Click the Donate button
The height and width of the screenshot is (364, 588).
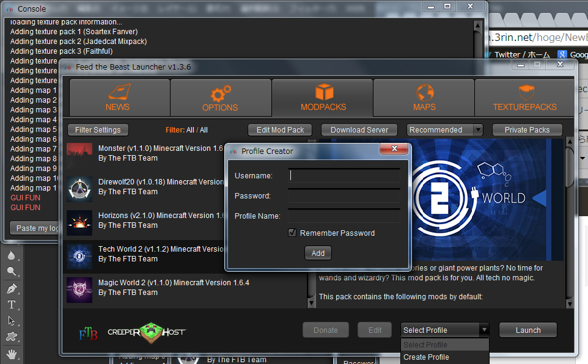(326, 330)
